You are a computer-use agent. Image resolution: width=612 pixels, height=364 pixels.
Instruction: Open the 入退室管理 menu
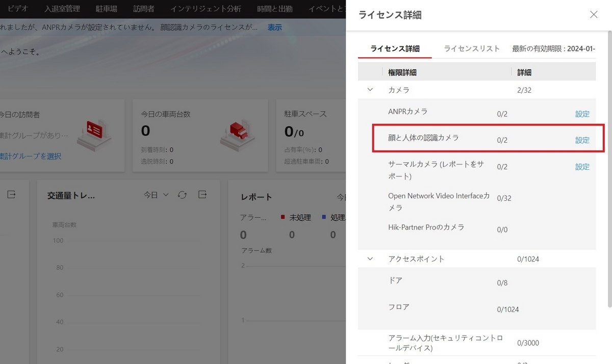(x=62, y=9)
